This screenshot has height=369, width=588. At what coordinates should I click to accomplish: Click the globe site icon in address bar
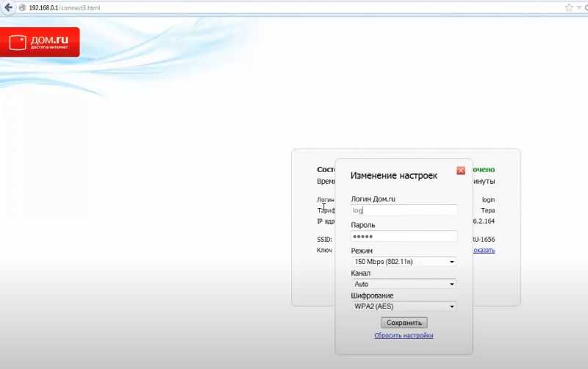[x=22, y=7]
